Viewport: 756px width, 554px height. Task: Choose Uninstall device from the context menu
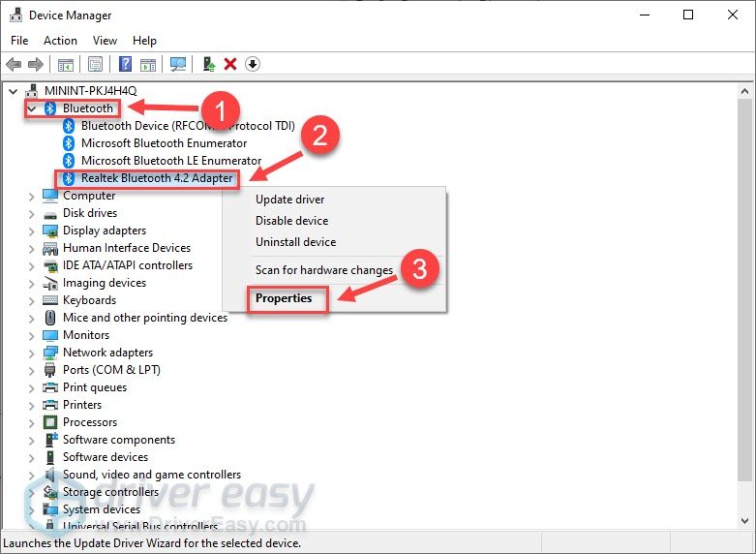click(295, 242)
